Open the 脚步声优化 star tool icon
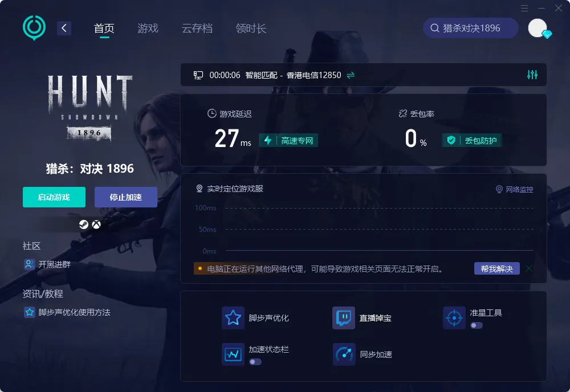The width and height of the screenshot is (570, 392). pyautogui.click(x=233, y=318)
